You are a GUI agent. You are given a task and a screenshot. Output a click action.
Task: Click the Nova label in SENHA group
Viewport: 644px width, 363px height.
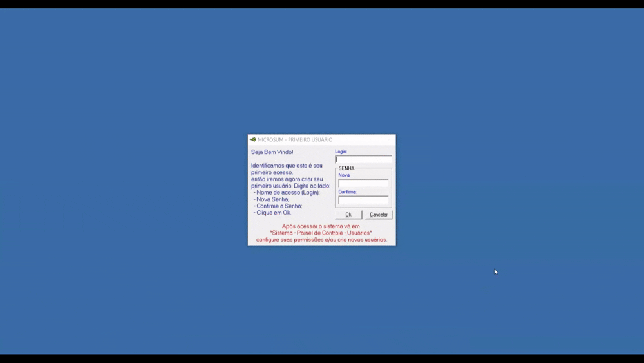pos(344,175)
